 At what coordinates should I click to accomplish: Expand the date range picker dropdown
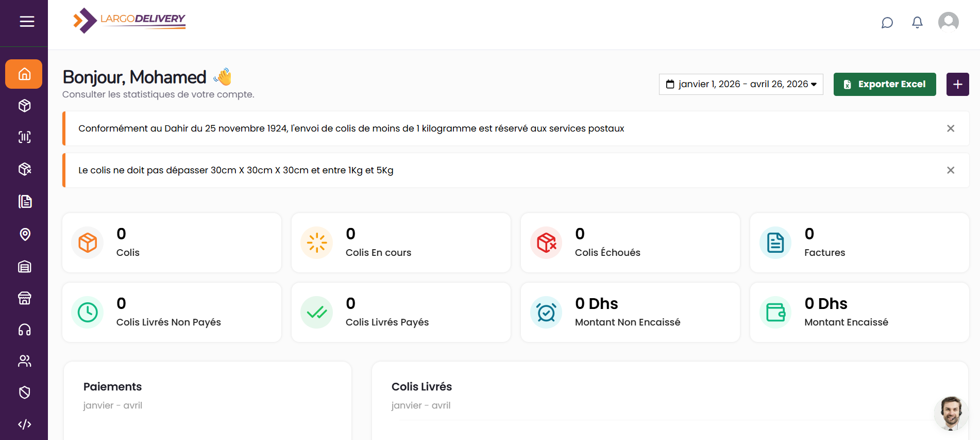pyautogui.click(x=741, y=84)
